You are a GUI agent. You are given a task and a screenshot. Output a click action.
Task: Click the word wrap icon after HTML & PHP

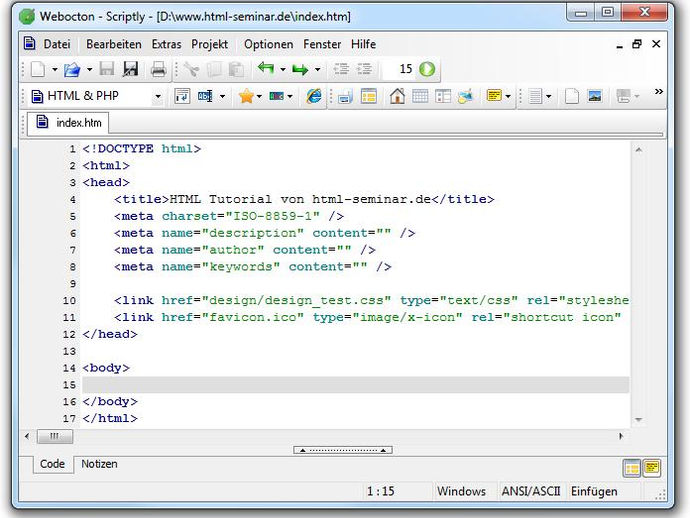[182, 96]
